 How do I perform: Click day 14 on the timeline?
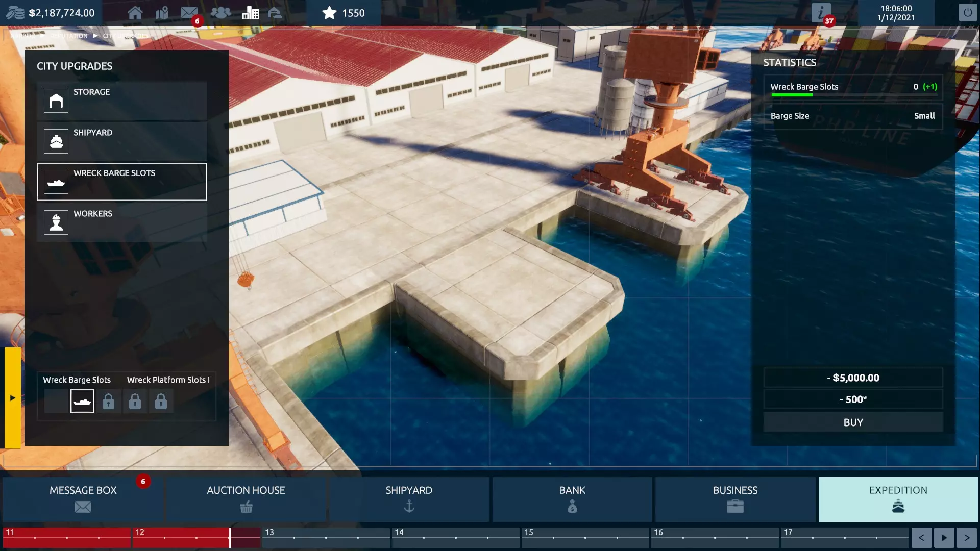pos(454,537)
